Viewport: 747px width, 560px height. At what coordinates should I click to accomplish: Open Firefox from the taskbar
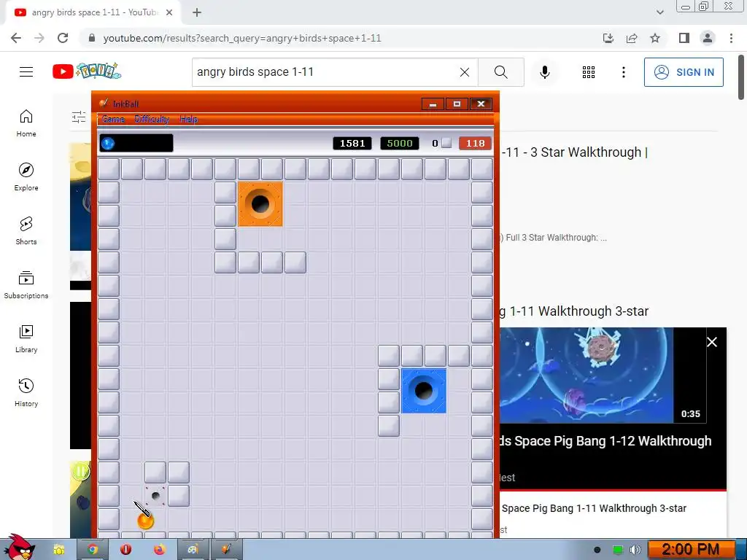pyautogui.click(x=159, y=550)
